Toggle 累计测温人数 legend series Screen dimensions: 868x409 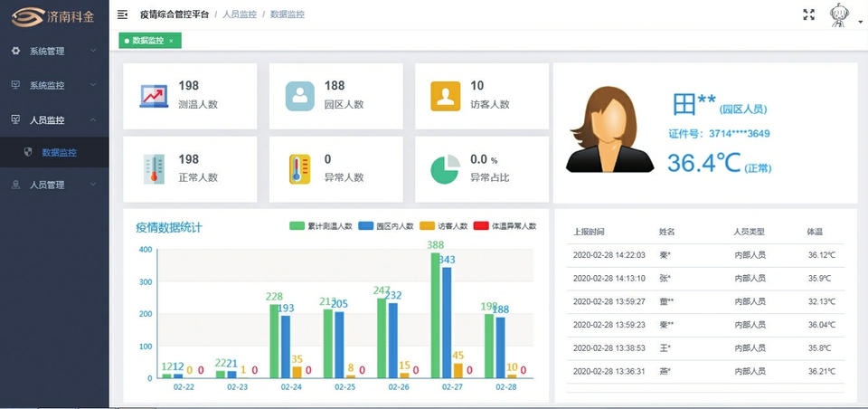tap(320, 226)
